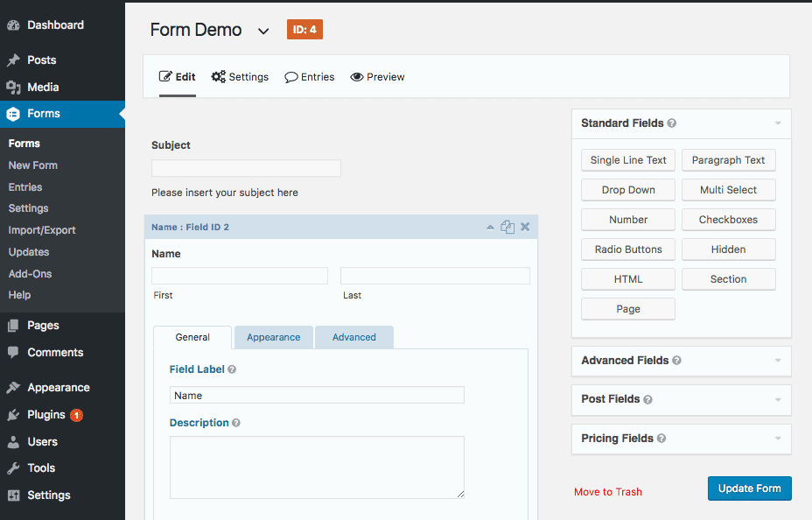The image size is (812, 520).
Task: Open Import/Export in Forms submenu
Action: pyautogui.click(x=42, y=230)
